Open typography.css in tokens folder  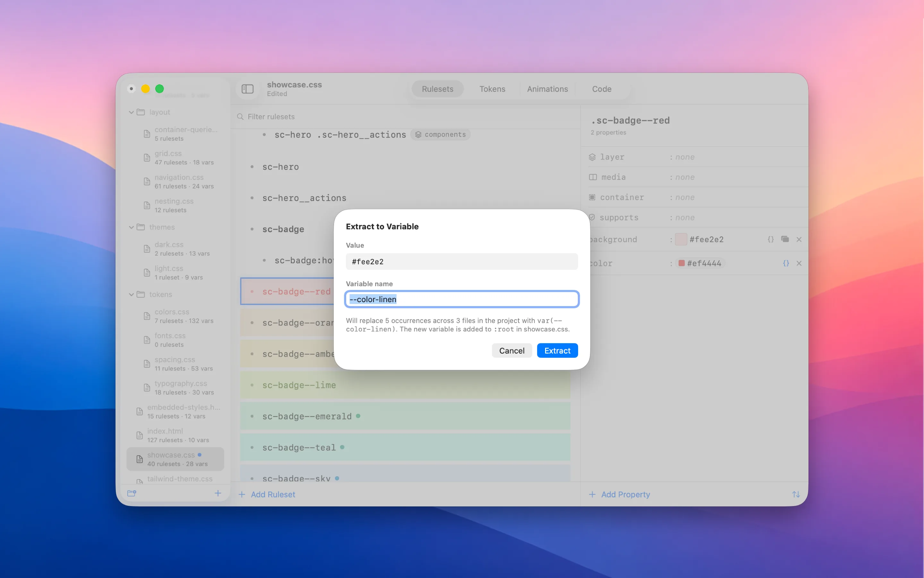pyautogui.click(x=175, y=388)
